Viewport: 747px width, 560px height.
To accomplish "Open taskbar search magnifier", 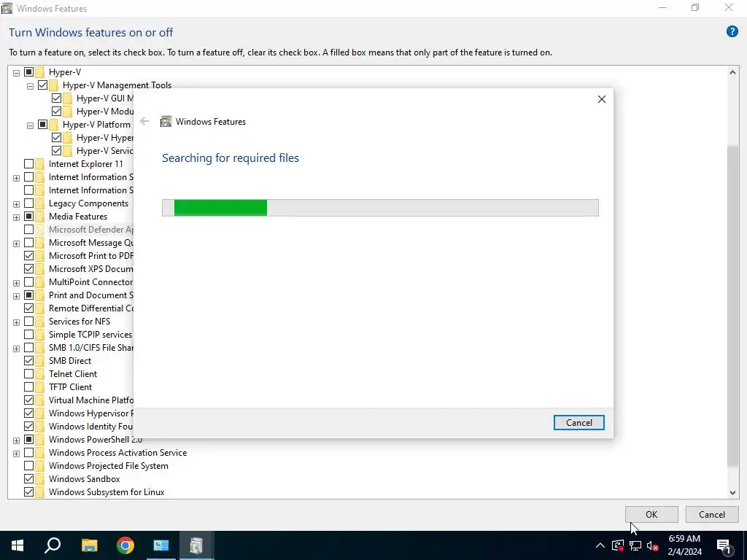I will (x=53, y=545).
